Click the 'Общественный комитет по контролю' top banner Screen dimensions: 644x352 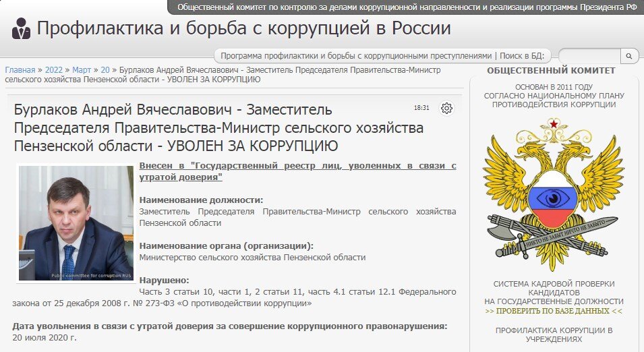pyautogui.click(x=407, y=7)
